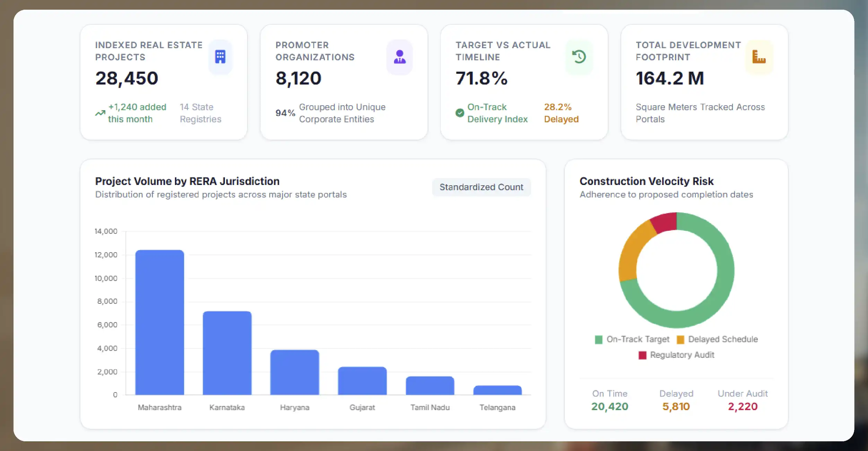Click the green check circle icon by On-Track
Screen dimensions: 868x451
pos(459,113)
